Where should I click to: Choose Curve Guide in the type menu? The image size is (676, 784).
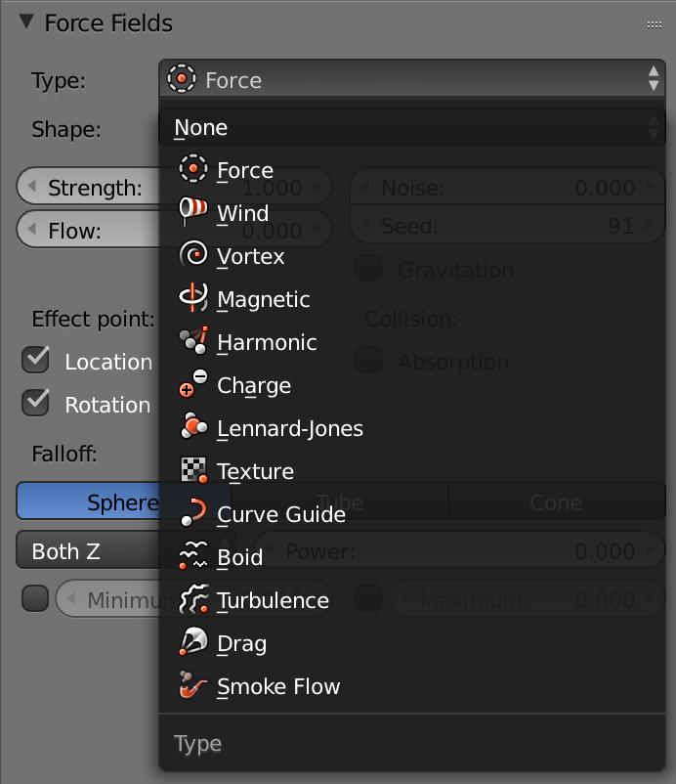pos(281,514)
